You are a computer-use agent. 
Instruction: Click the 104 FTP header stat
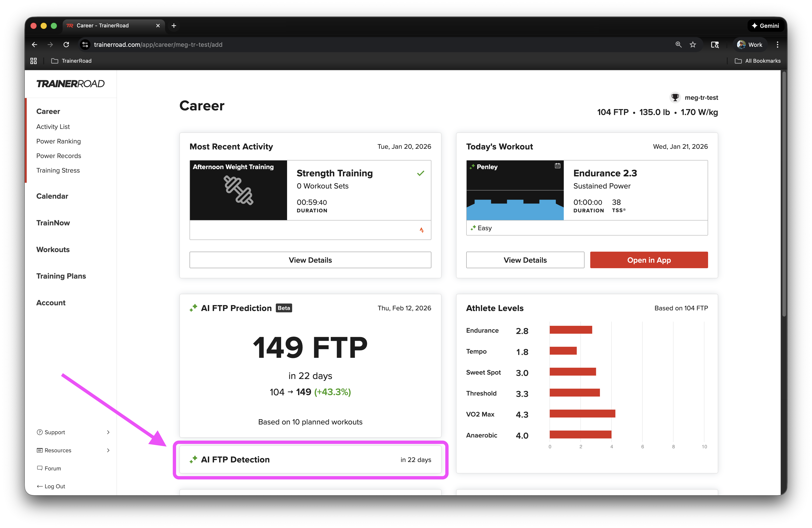pos(613,112)
